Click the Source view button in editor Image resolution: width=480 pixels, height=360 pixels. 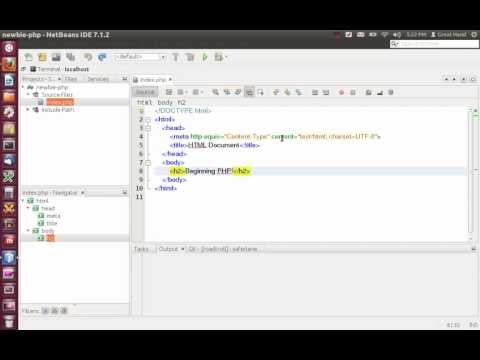click(x=145, y=92)
